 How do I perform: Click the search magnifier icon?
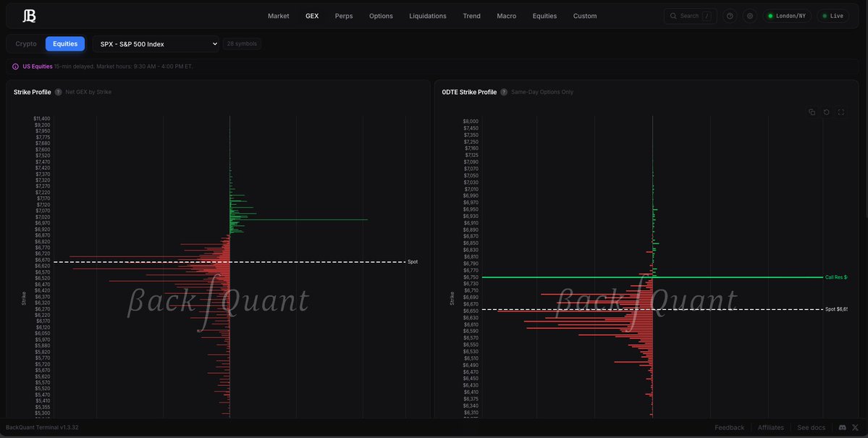(673, 16)
